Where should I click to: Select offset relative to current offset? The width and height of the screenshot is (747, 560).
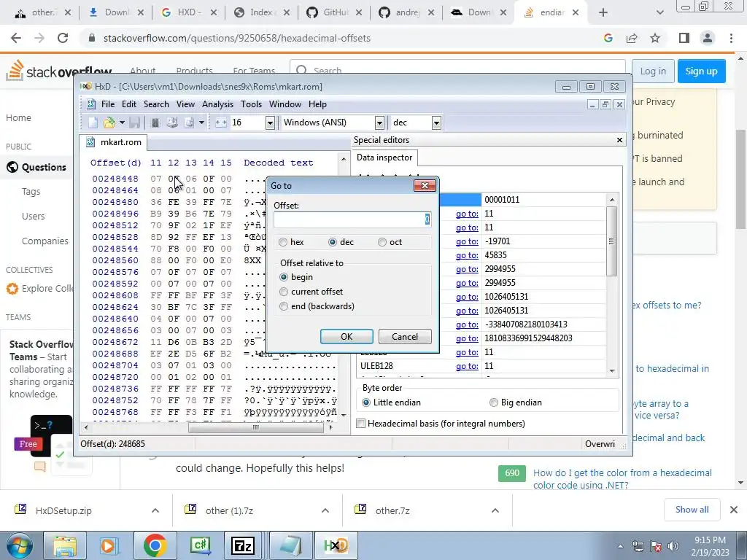coord(284,292)
